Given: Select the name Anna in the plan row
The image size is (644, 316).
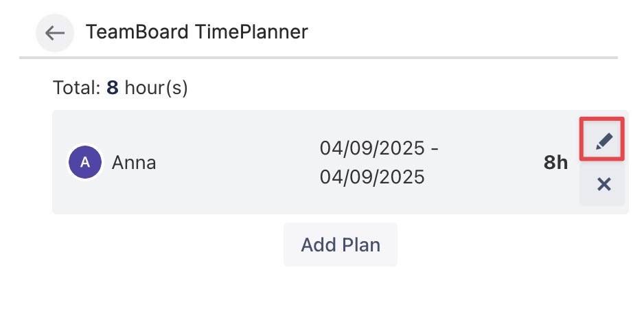Looking at the screenshot, I should [x=134, y=163].
